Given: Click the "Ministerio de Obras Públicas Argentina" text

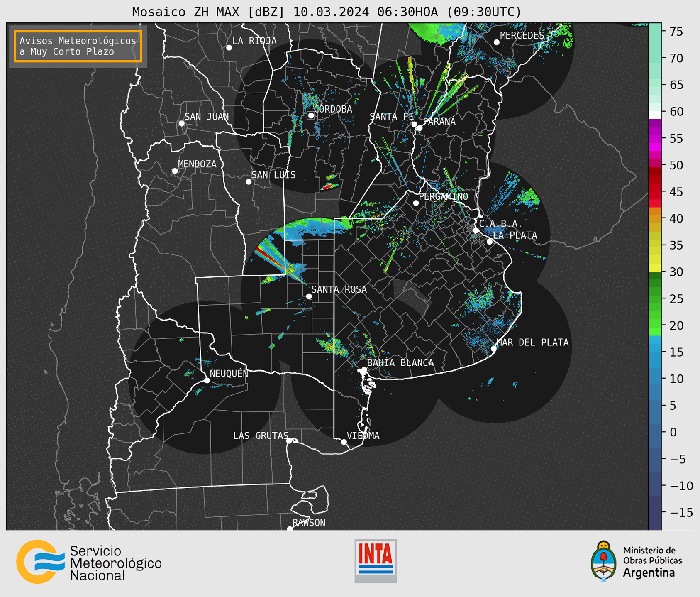Looking at the screenshot, I should click(652, 562).
